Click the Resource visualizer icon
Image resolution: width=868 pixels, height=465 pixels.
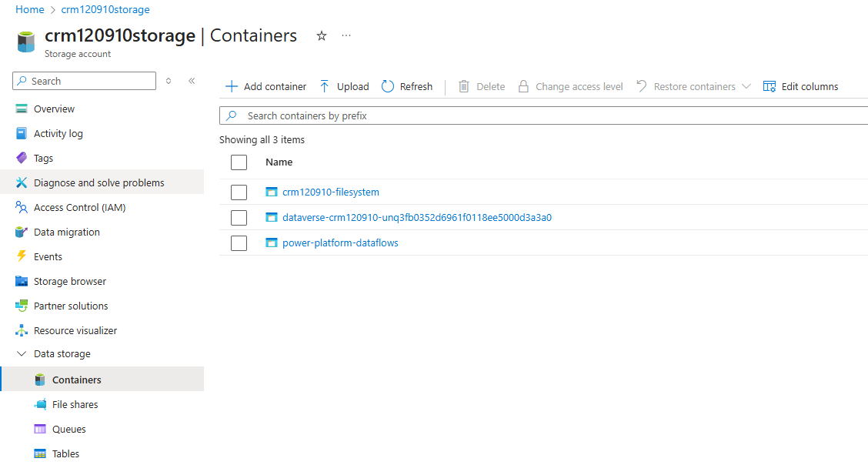pyautogui.click(x=22, y=330)
